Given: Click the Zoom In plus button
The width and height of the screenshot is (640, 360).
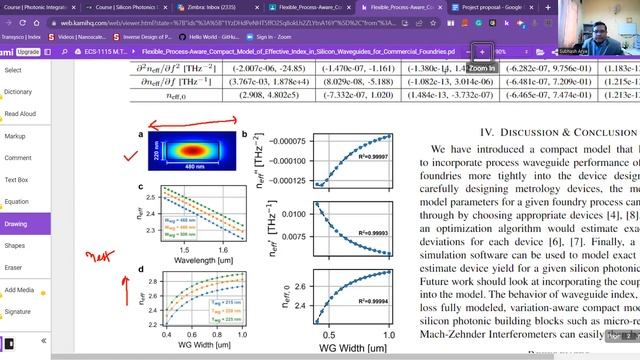Looking at the screenshot, I should pyautogui.click(x=482, y=52).
